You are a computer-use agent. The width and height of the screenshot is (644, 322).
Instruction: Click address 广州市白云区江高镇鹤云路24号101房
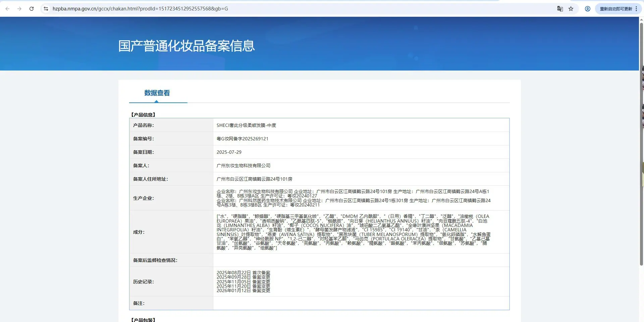click(255, 179)
